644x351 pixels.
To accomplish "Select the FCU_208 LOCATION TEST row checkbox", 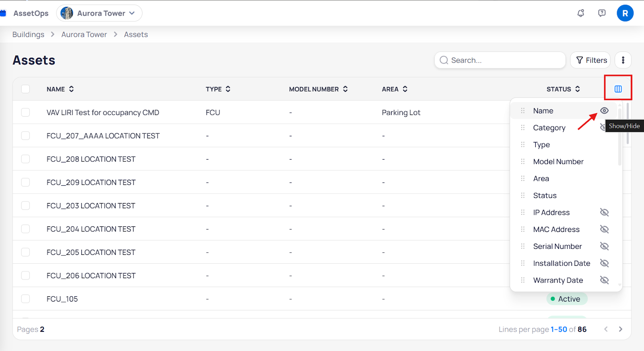I will 25,159.
